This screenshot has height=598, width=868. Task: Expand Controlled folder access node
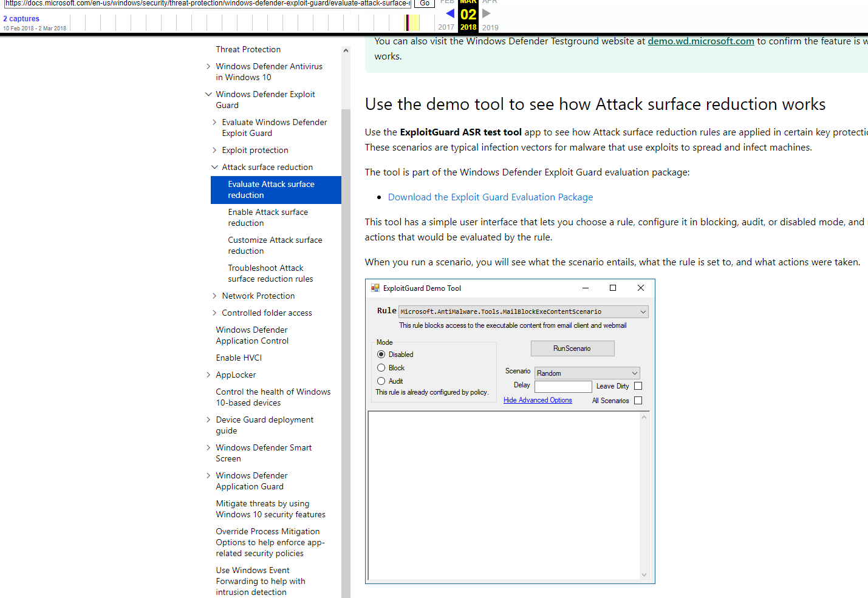click(x=214, y=313)
